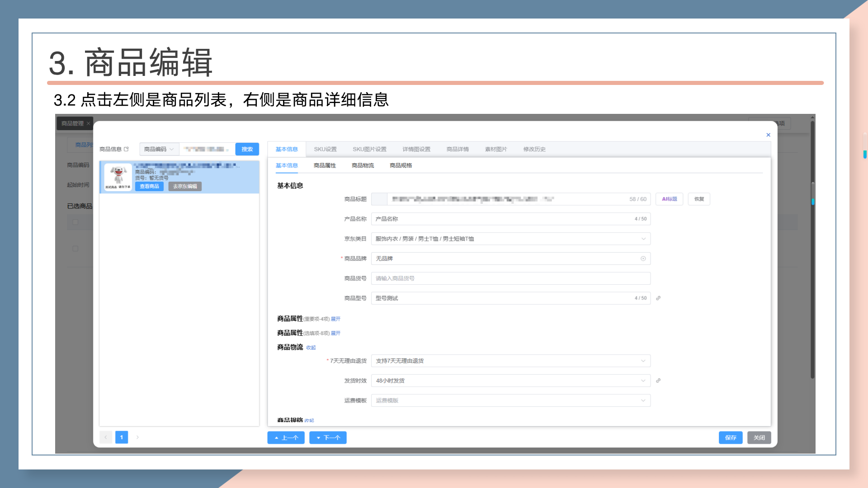868x488 pixels.
Task: Expand 商品属性 重要项 via 展开 link
Action: (335, 319)
